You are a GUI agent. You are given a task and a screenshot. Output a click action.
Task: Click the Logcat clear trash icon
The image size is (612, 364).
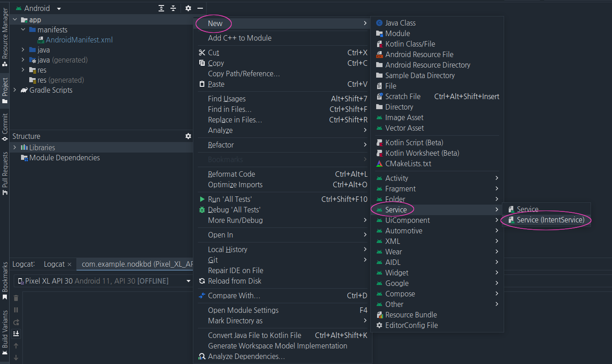click(16, 298)
